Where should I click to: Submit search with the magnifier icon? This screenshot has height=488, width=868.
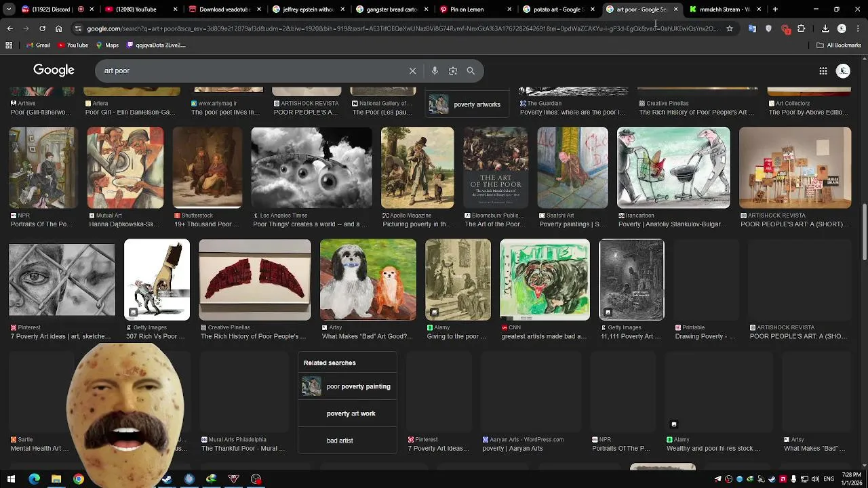tap(471, 70)
